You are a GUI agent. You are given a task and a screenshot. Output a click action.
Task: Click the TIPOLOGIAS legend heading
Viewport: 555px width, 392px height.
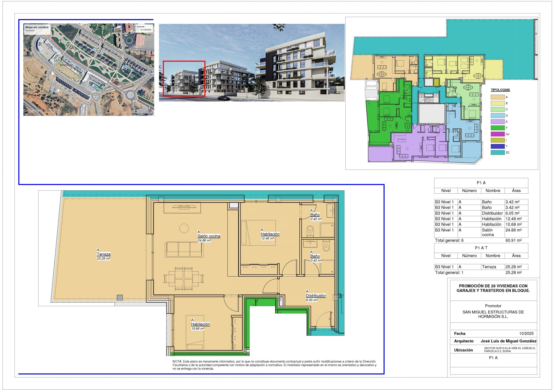click(x=500, y=90)
